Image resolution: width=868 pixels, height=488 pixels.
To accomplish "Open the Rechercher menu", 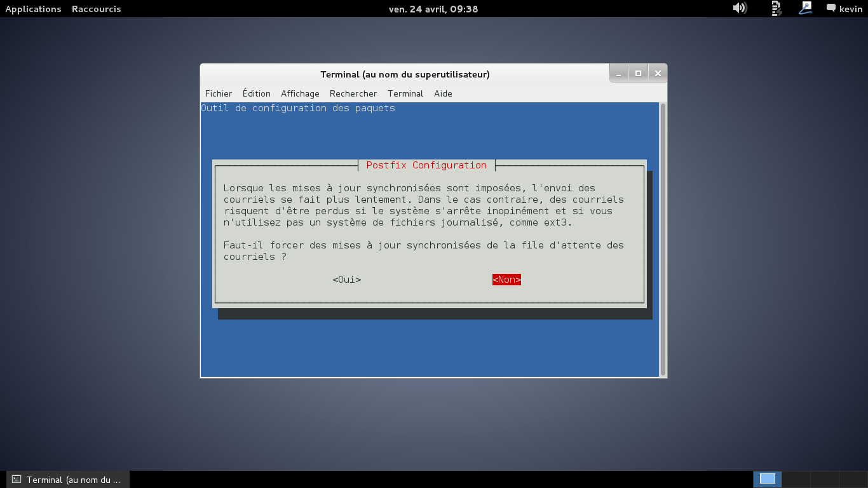I will 353,93.
